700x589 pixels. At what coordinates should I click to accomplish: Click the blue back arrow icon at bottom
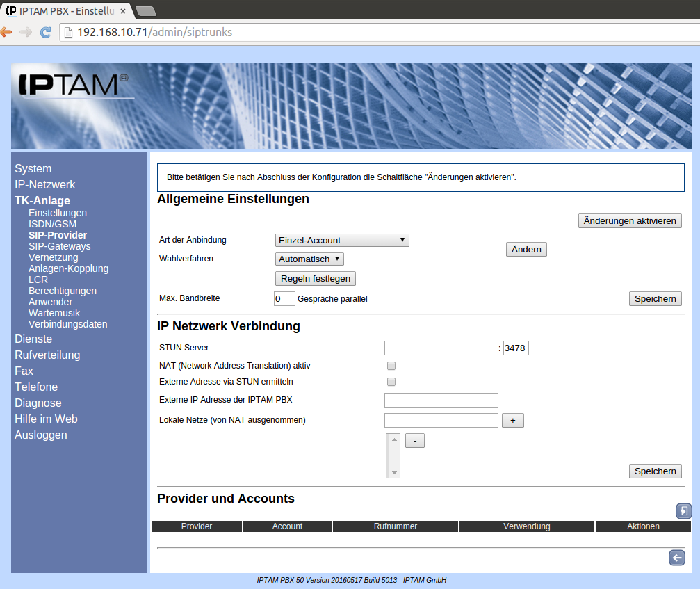coord(676,558)
